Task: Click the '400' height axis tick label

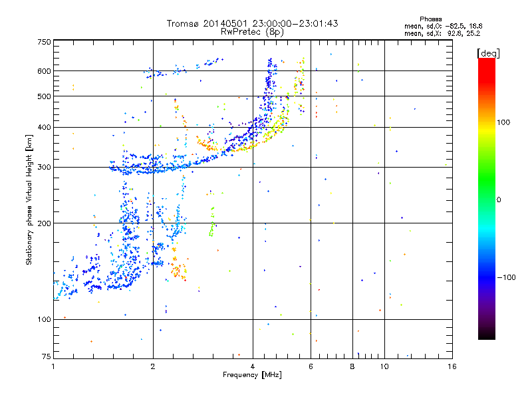Action: coord(44,128)
